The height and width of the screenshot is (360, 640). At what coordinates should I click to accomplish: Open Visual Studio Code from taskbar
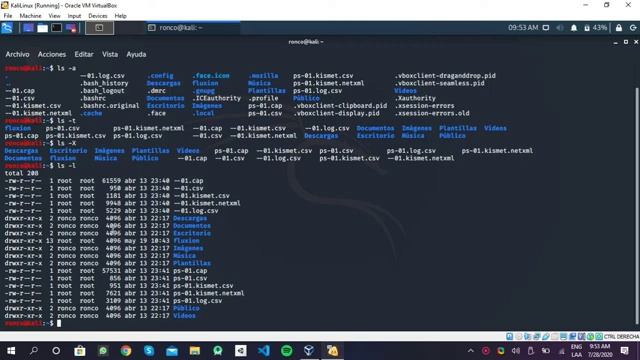(264, 351)
